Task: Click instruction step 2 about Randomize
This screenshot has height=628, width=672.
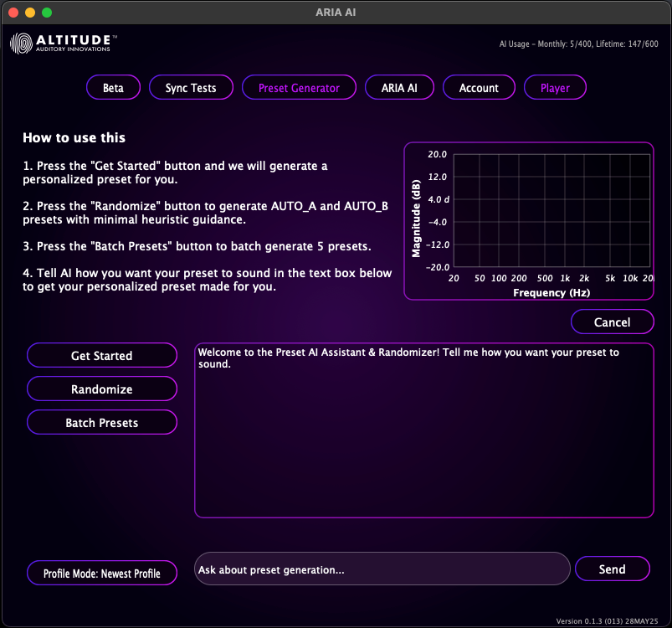Action: (205, 213)
